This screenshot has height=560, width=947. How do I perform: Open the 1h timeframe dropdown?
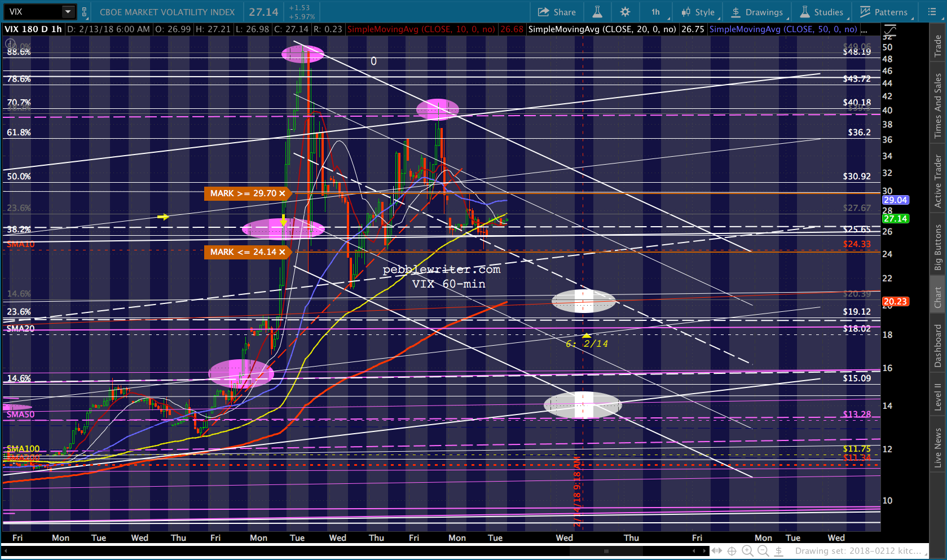pos(657,12)
